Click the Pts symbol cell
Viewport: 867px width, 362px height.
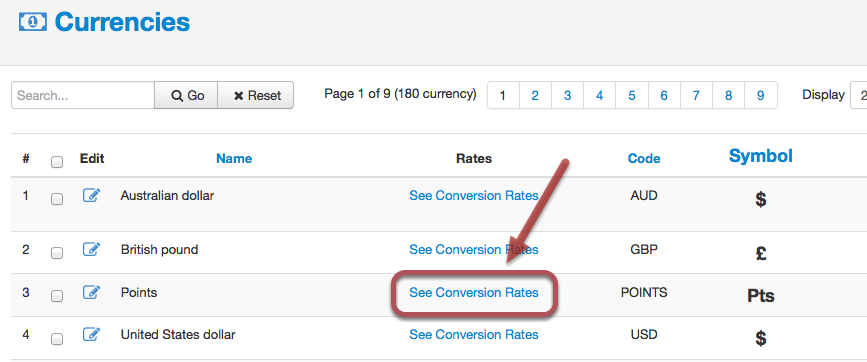click(x=761, y=296)
